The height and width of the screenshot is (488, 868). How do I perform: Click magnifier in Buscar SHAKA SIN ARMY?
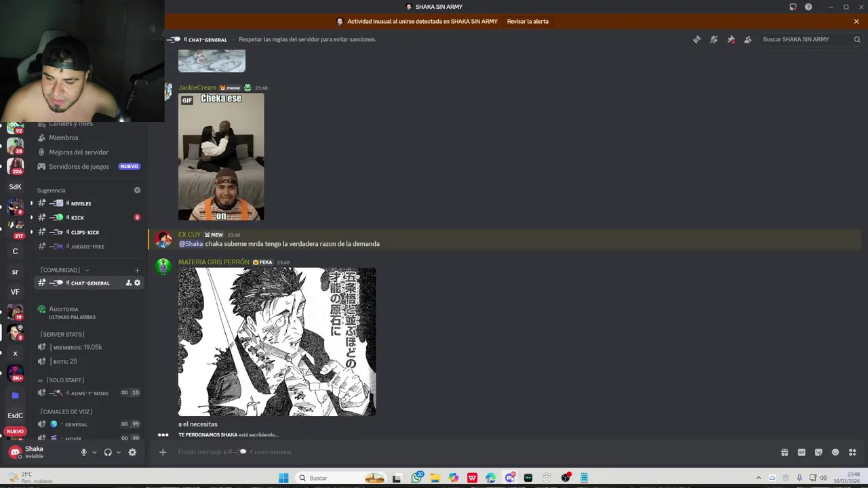coord(857,39)
